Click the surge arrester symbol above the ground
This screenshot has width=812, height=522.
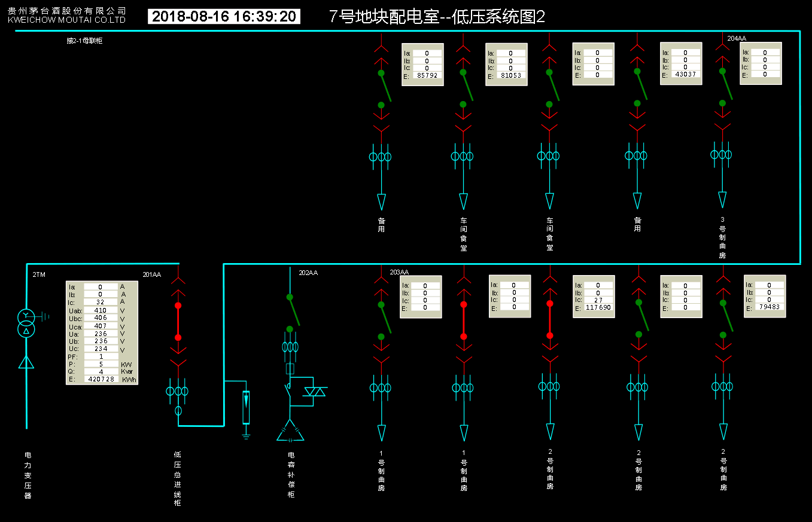(246, 407)
